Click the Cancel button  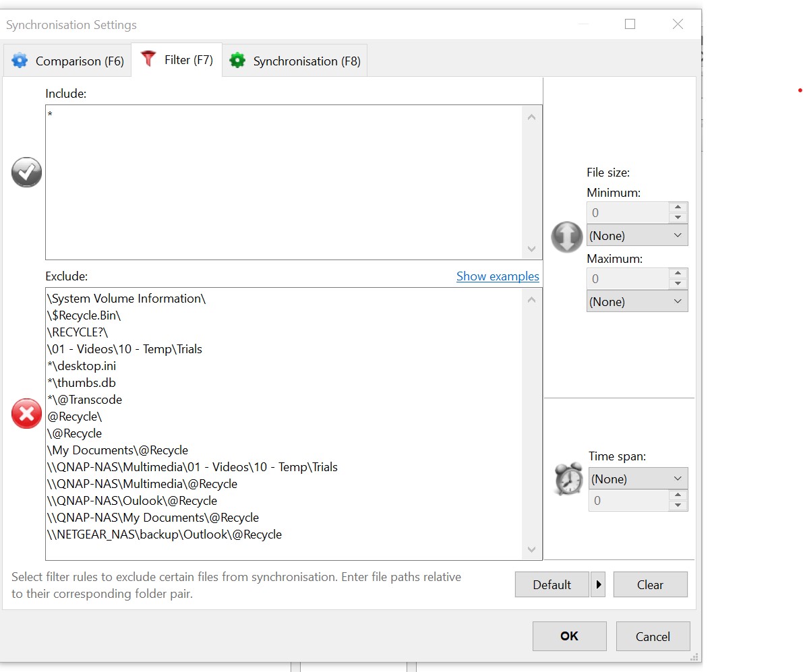(x=653, y=636)
